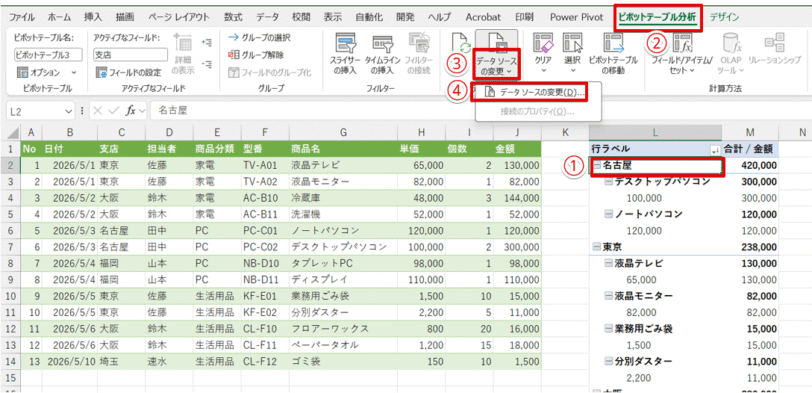The image size is (812, 393).
Task: Switch to the 数式 ribbon tab
Action: 233,17
